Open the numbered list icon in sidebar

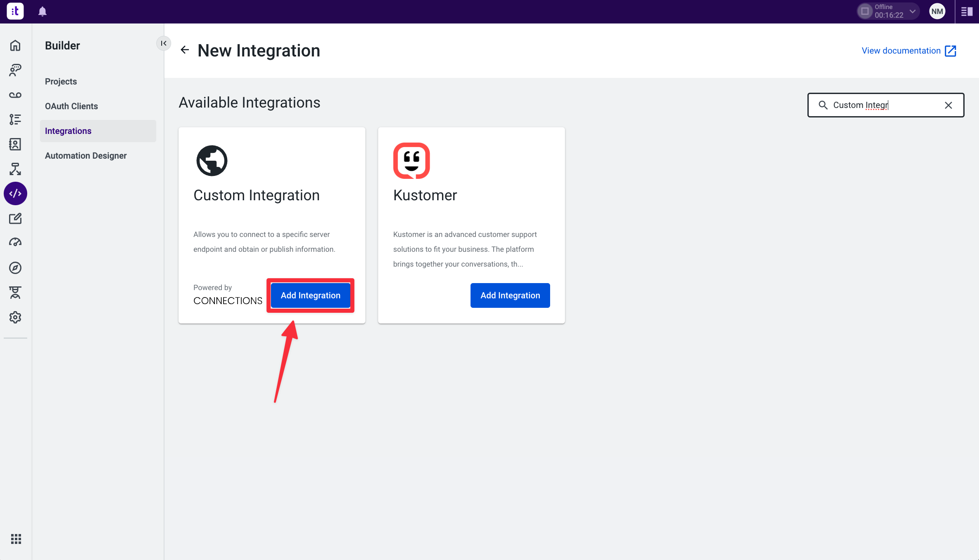tap(15, 119)
